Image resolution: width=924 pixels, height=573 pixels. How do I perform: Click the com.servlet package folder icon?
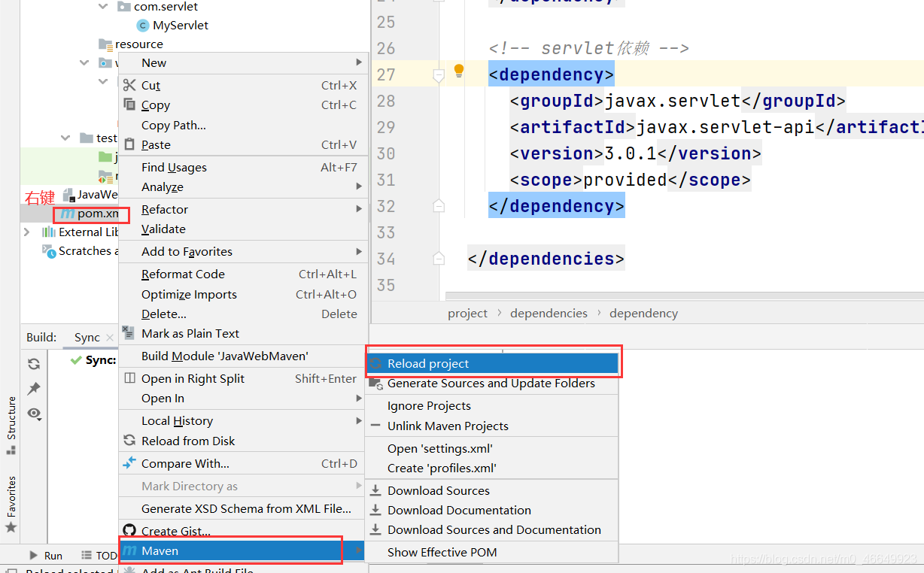(124, 7)
